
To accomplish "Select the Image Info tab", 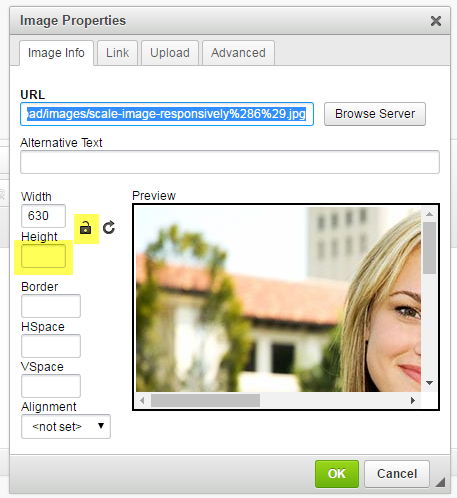I will pos(56,53).
